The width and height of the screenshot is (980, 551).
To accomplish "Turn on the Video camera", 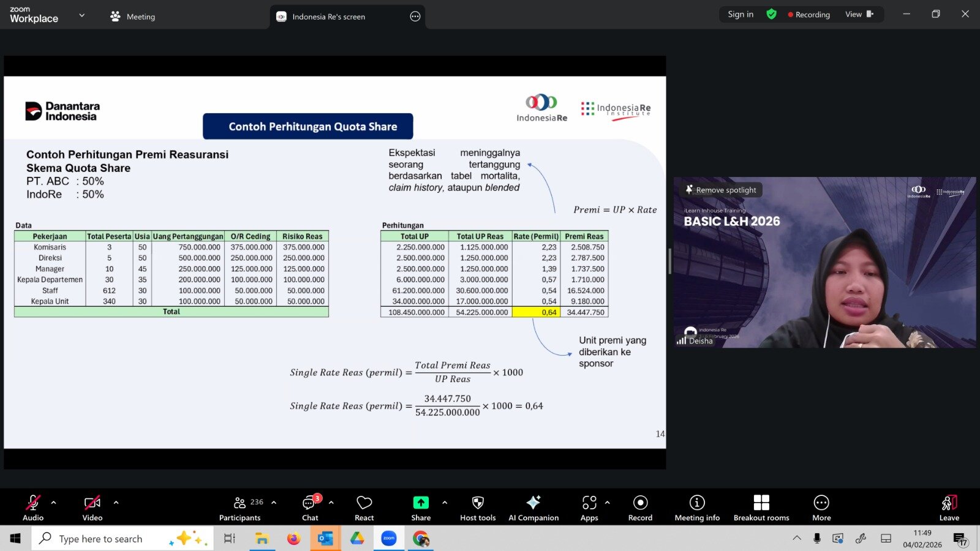I will (x=92, y=508).
